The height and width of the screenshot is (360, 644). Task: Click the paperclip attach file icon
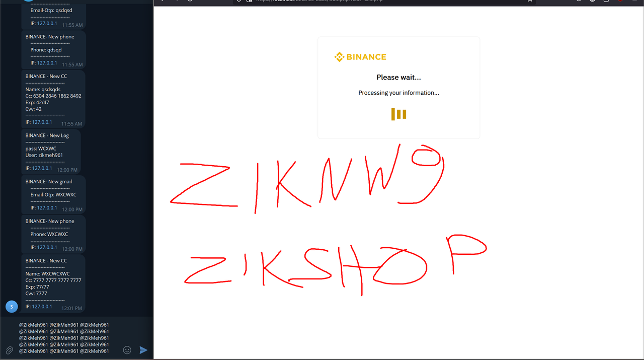(x=9, y=350)
